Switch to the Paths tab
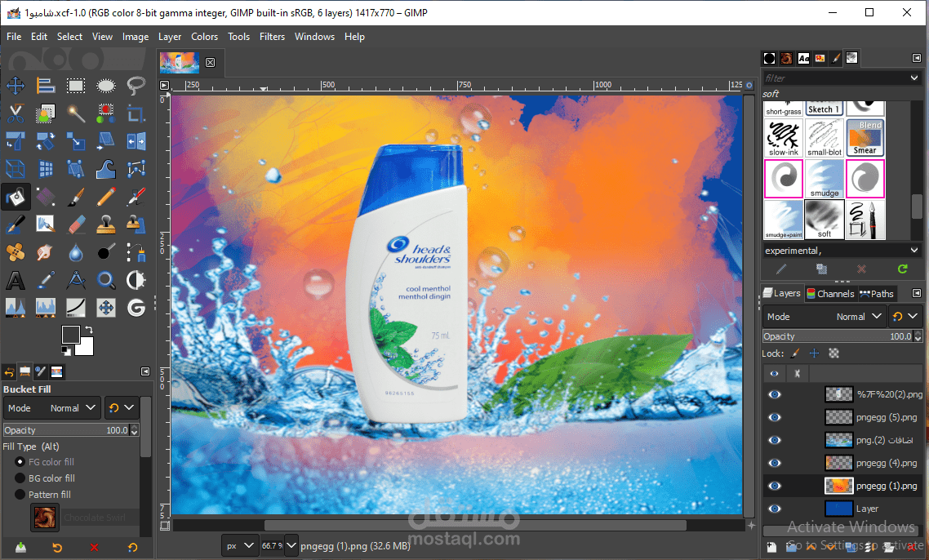The height and width of the screenshot is (560, 929). [x=876, y=293]
